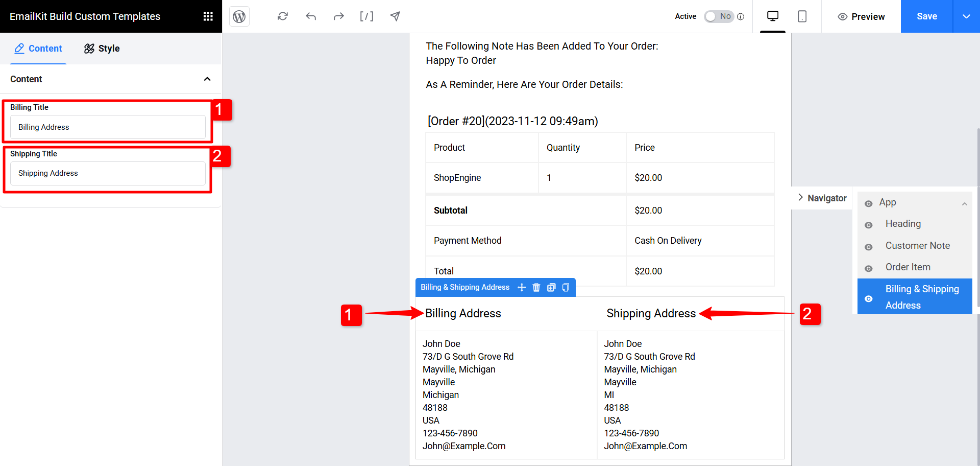Open the apps grid menu icon
The height and width of the screenshot is (466, 980).
[x=208, y=16]
